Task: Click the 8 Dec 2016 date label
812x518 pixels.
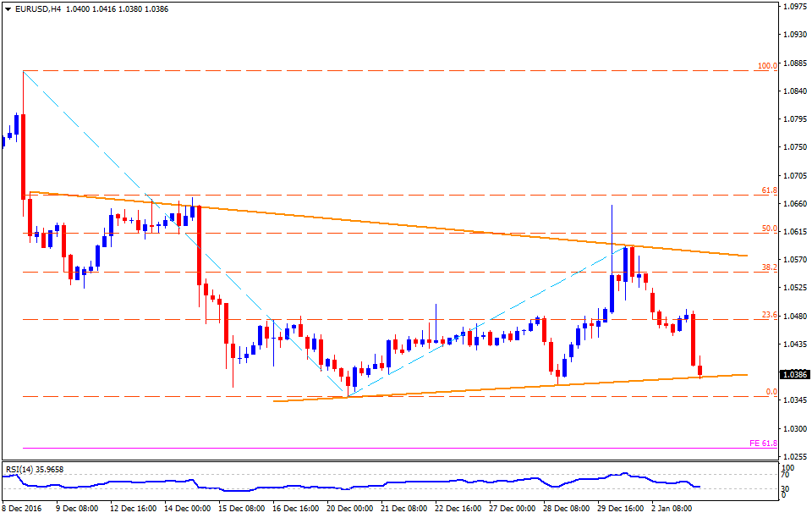Action: 22,509
